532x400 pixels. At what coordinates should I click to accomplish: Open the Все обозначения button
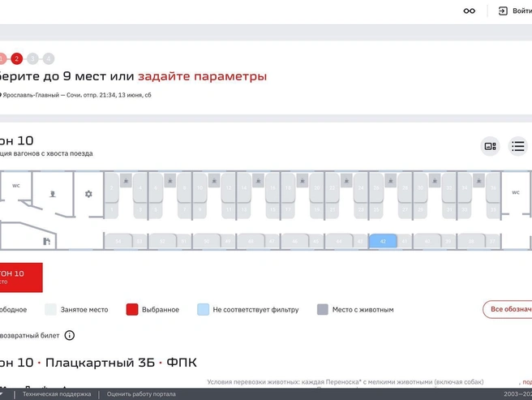pos(508,309)
